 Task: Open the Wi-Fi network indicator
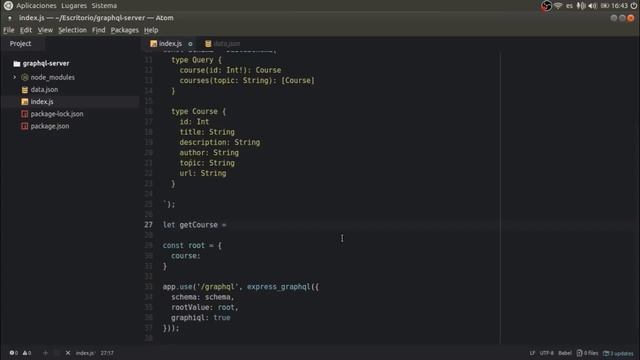tap(558, 6)
